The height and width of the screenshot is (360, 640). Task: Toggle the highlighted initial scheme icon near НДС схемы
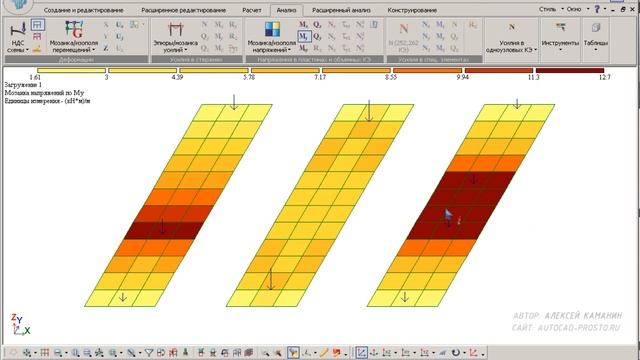(x=38, y=24)
